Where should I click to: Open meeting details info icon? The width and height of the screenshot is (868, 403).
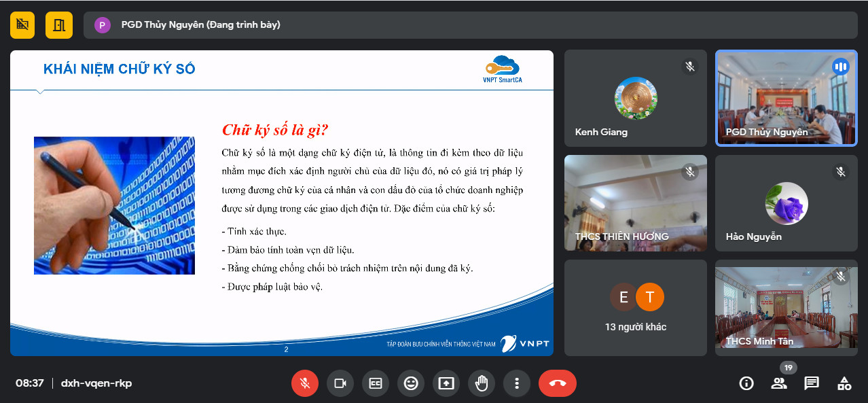pyautogui.click(x=746, y=383)
